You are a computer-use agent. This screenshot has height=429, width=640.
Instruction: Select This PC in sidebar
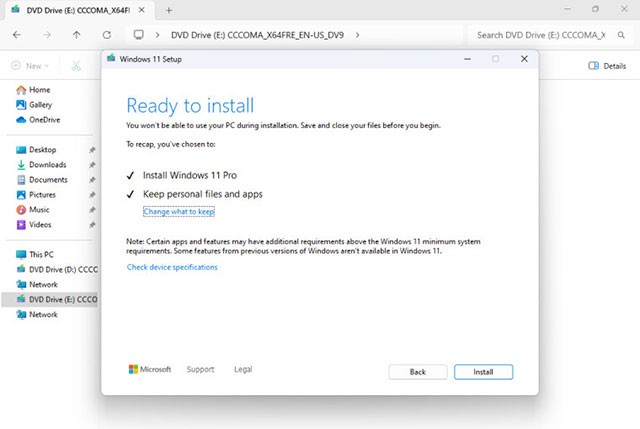coord(42,254)
